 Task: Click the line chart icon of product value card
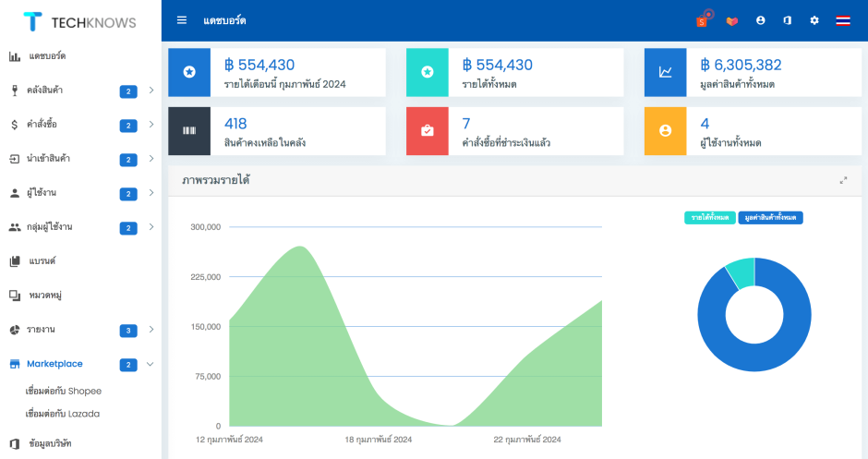point(666,72)
